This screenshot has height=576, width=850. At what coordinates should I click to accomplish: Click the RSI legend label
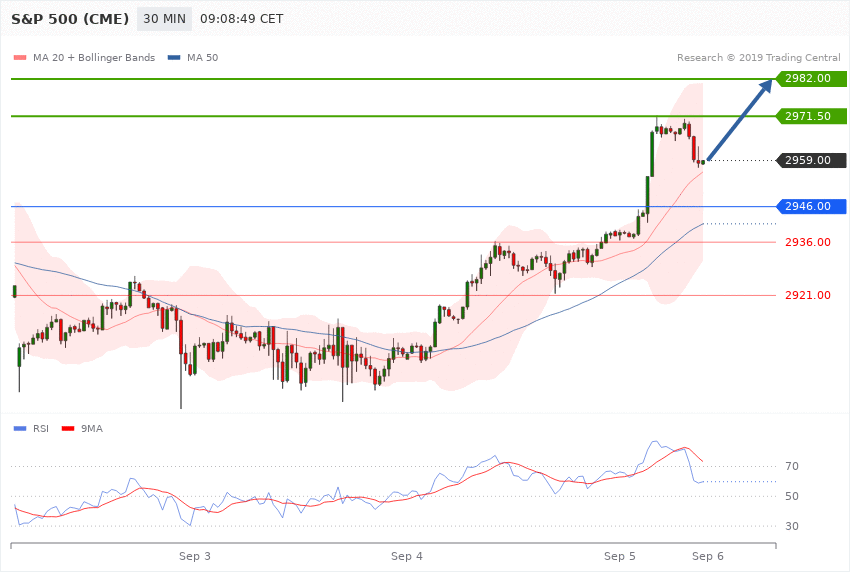41,429
